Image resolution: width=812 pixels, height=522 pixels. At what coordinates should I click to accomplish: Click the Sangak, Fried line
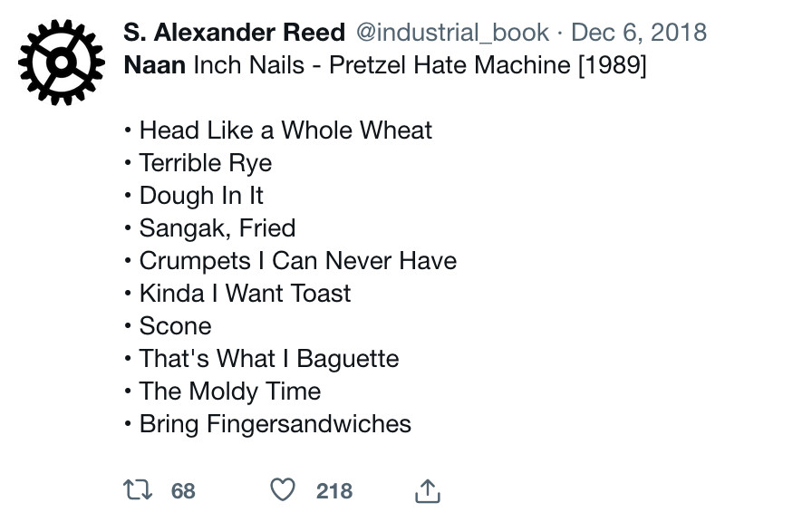[217, 228]
